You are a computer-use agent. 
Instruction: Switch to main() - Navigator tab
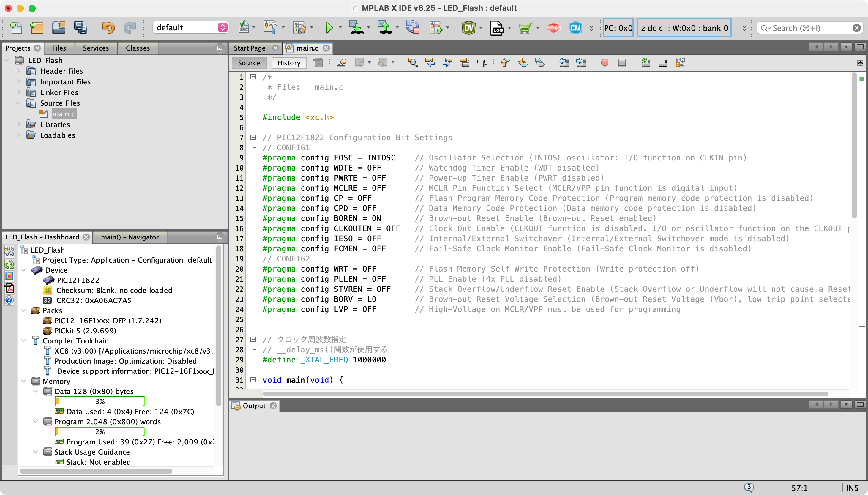pyautogui.click(x=130, y=237)
